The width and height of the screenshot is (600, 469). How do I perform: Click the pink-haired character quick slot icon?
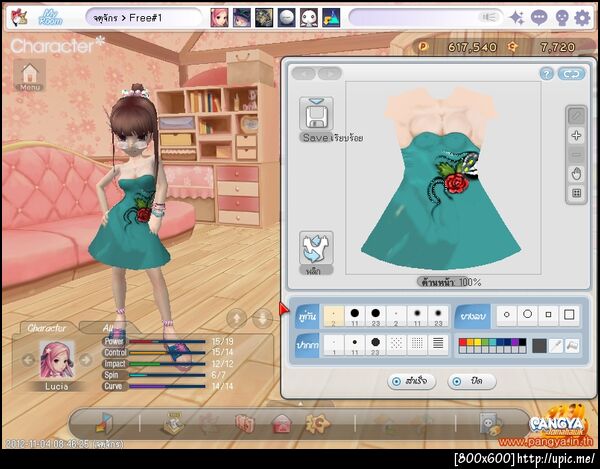coord(219,18)
